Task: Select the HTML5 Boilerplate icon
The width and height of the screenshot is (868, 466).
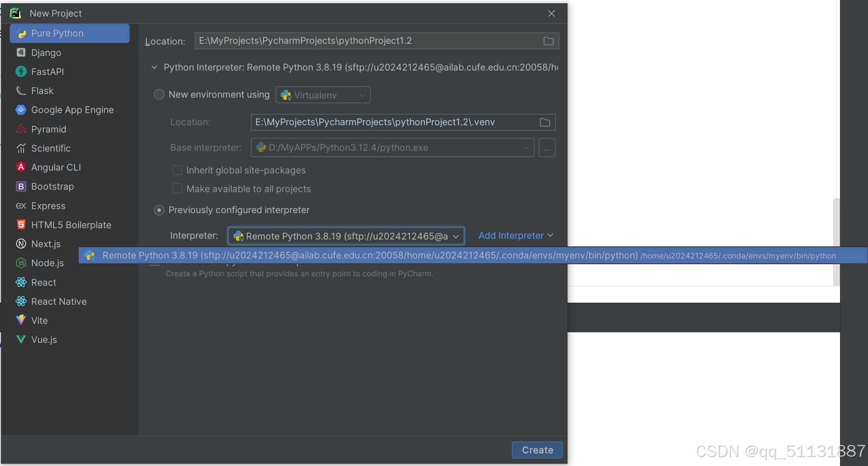Action: 21,225
